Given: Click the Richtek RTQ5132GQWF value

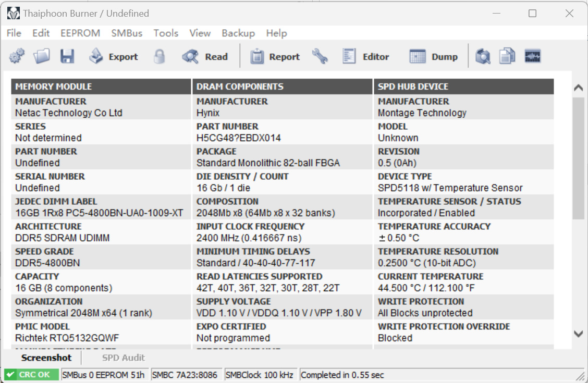Looking at the screenshot, I should [x=67, y=338].
